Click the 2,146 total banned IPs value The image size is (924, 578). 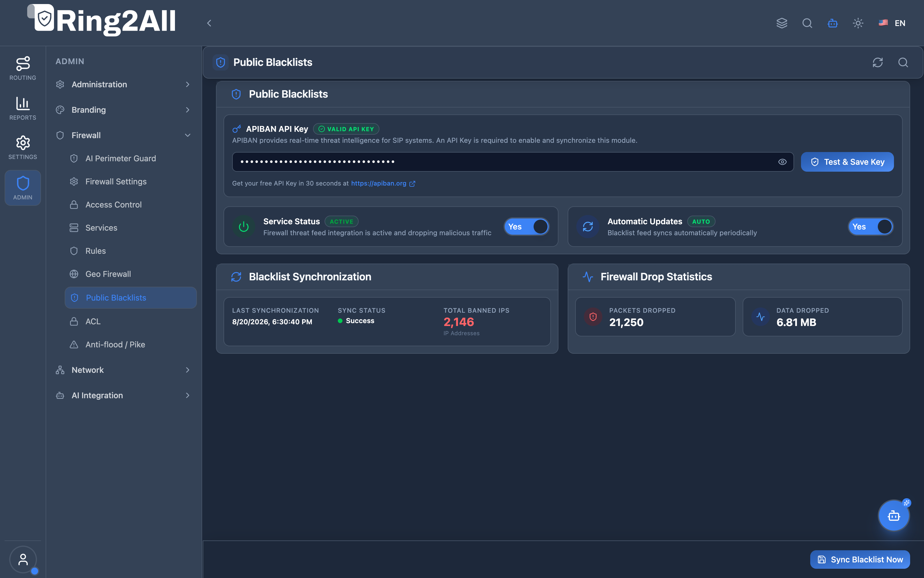(459, 322)
